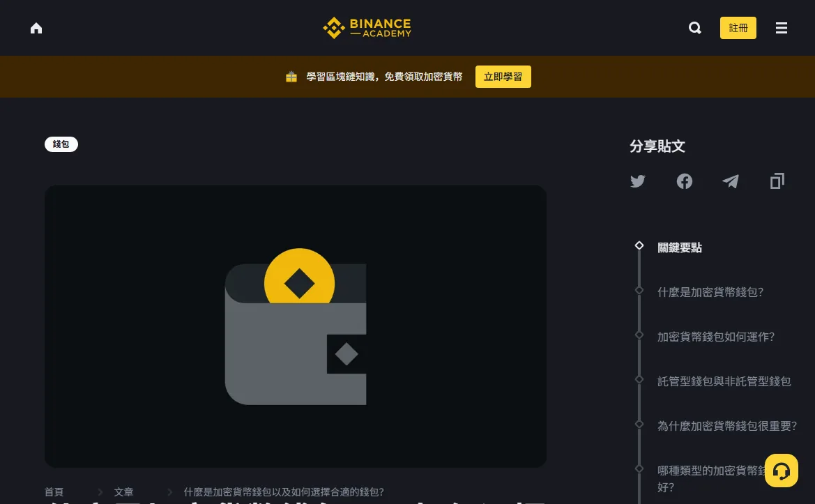Share the article on Twitter

[x=638, y=181]
